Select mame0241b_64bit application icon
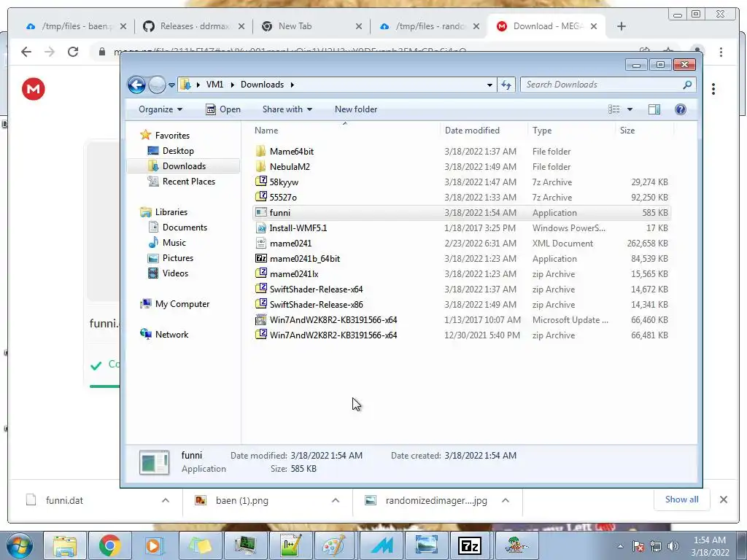Viewport: 747px width, 560px height. tap(260, 258)
